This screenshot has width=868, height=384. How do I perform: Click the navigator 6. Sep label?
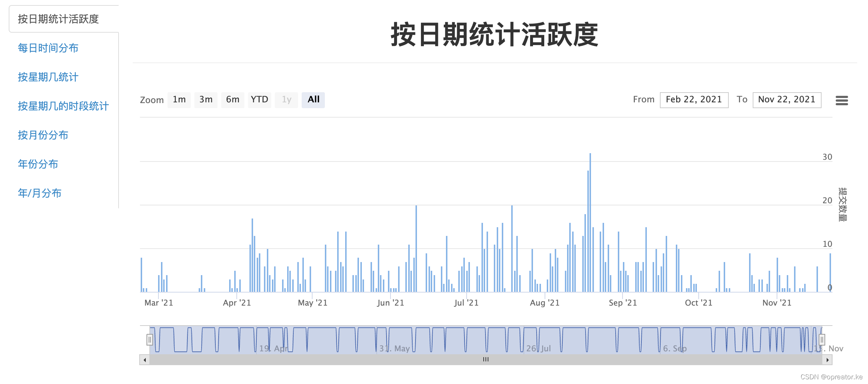tap(675, 348)
